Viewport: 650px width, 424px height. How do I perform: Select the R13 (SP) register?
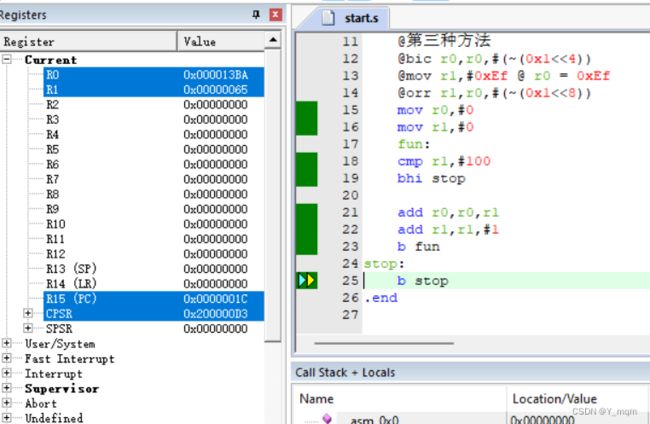click(153, 269)
